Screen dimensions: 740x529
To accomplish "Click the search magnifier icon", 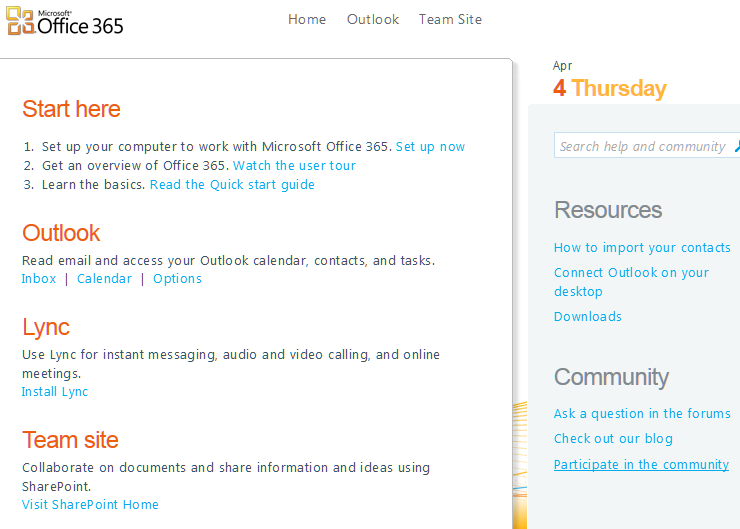I will click(x=737, y=146).
